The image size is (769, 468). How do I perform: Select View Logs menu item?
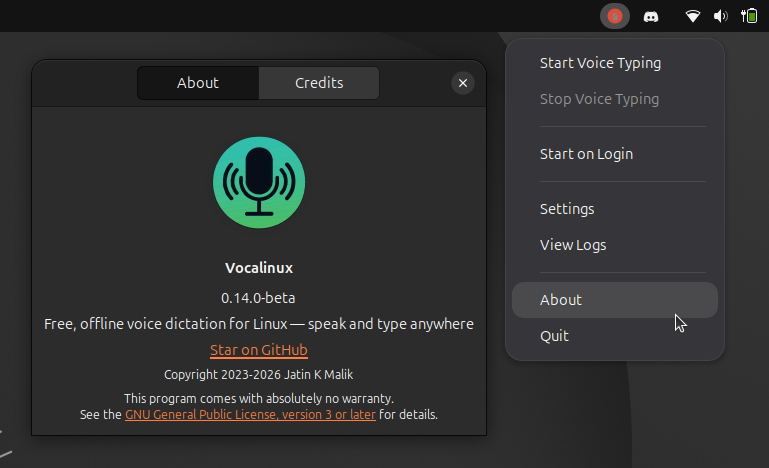click(x=615, y=245)
